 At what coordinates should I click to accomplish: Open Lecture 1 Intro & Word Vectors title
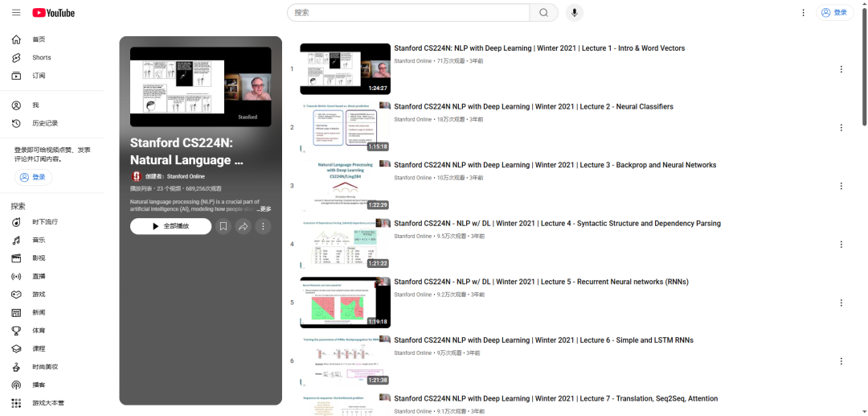(x=539, y=48)
